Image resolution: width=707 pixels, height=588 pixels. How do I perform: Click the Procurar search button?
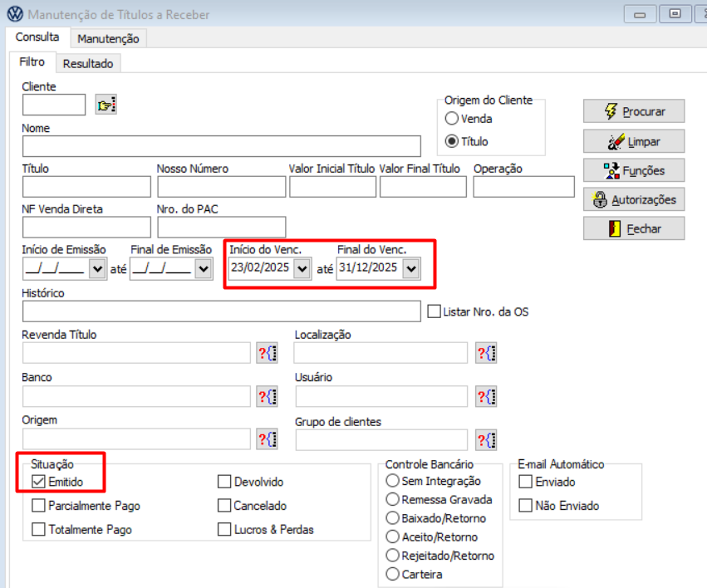tap(634, 111)
